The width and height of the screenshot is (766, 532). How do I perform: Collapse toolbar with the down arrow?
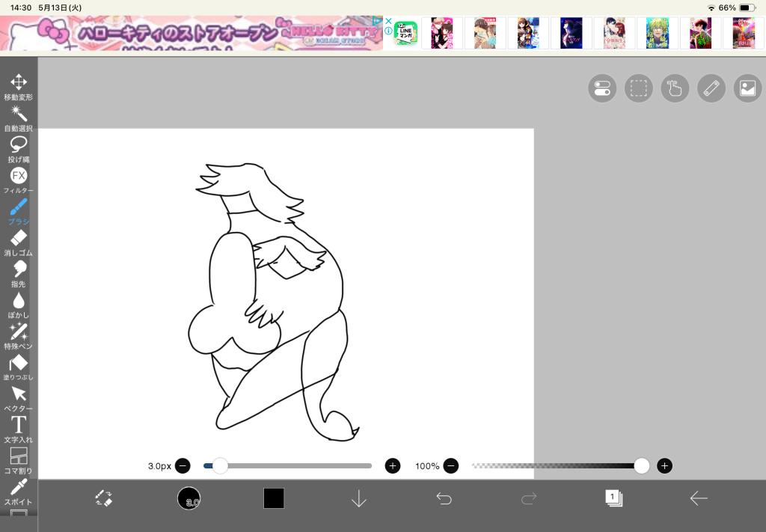(x=359, y=498)
